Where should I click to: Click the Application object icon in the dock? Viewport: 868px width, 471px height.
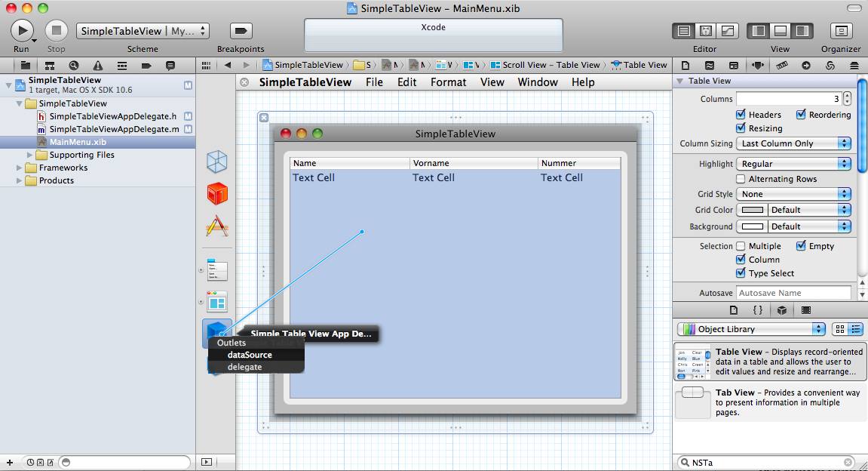[217, 226]
